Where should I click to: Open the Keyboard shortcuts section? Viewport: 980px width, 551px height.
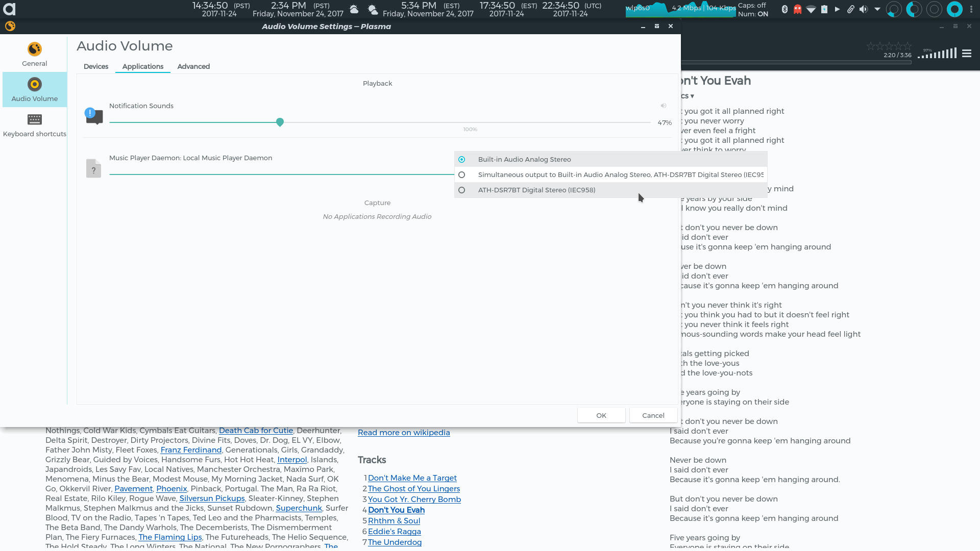click(34, 125)
